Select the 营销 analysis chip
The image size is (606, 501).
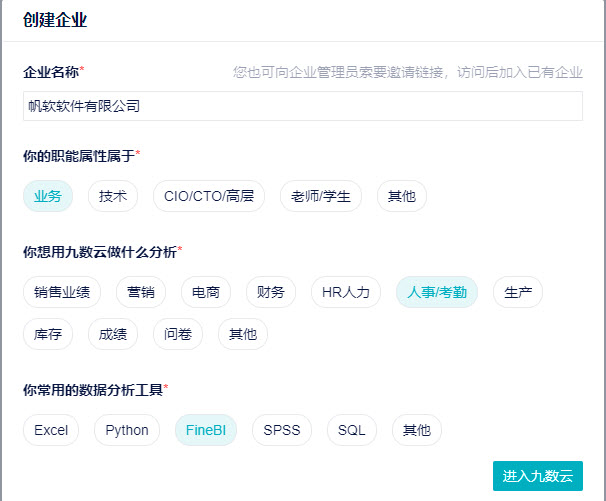click(x=141, y=292)
